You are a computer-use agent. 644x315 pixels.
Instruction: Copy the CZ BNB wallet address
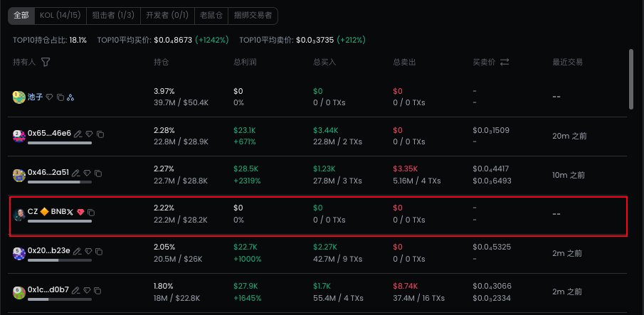click(91, 212)
